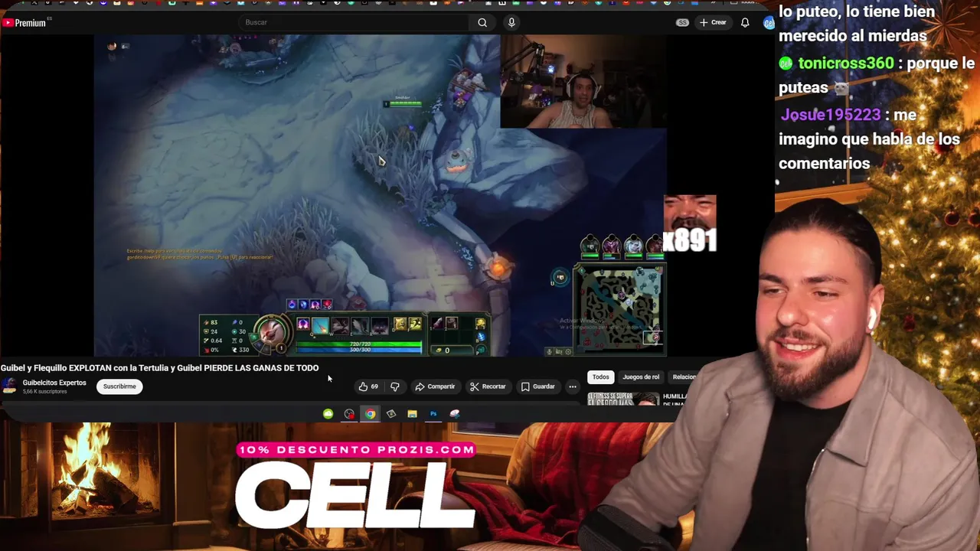The width and height of the screenshot is (980, 551).
Task: Start voice search with the microphone icon
Action: (x=511, y=22)
